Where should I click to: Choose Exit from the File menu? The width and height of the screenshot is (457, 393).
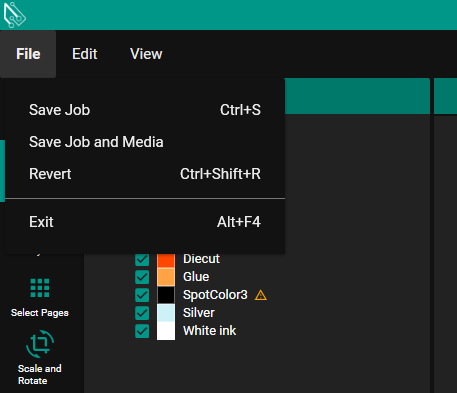pyautogui.click(x=145, y=222)
